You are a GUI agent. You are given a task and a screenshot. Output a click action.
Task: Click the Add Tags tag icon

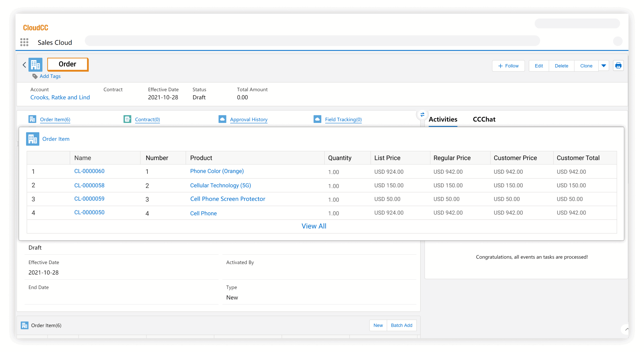[x=35, y=76]
